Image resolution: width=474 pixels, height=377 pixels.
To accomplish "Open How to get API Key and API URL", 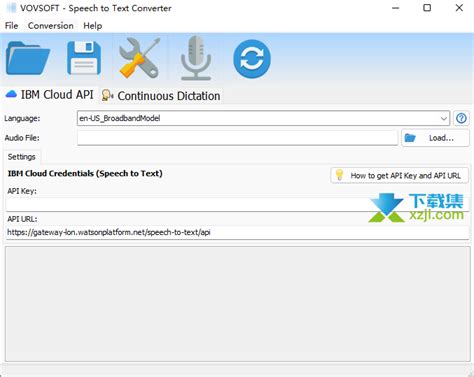I will pos(399,175).
